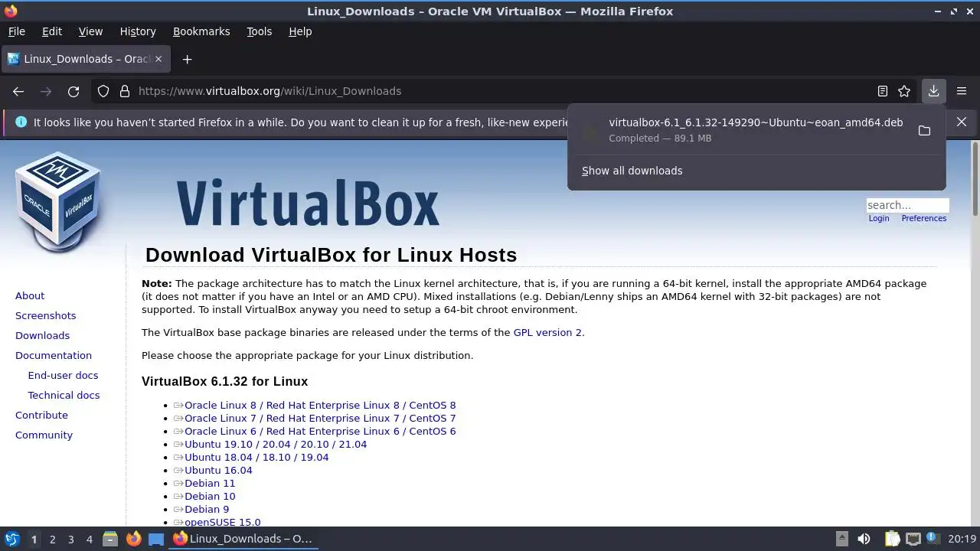This screenshot has width=980, height=551.
Task: View site security lock information
Action: tap(125, 91)
